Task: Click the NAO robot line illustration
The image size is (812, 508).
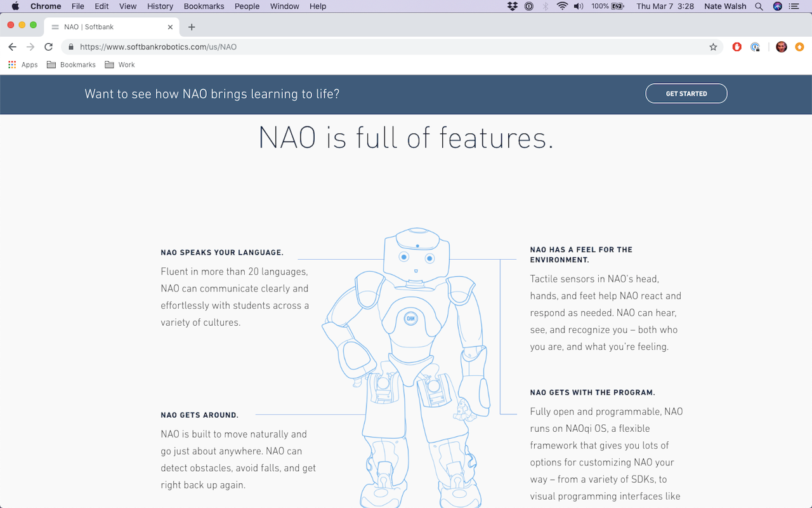Action: pos(406,367)
